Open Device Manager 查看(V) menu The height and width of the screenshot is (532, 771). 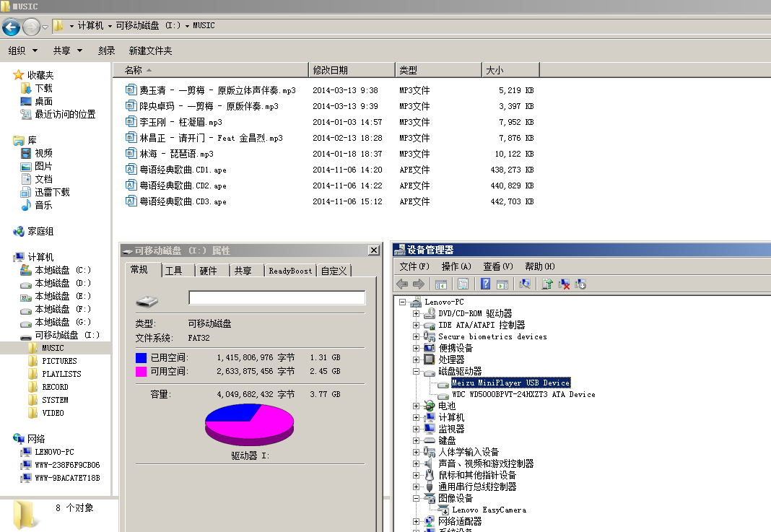pyautogui.click(x=498, y=266)
